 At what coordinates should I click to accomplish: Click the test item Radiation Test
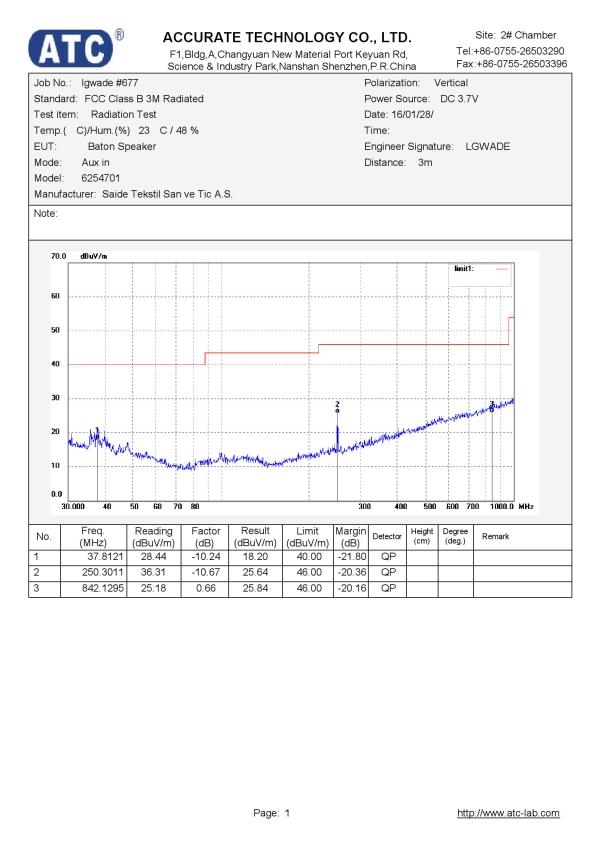click(124, 115)
